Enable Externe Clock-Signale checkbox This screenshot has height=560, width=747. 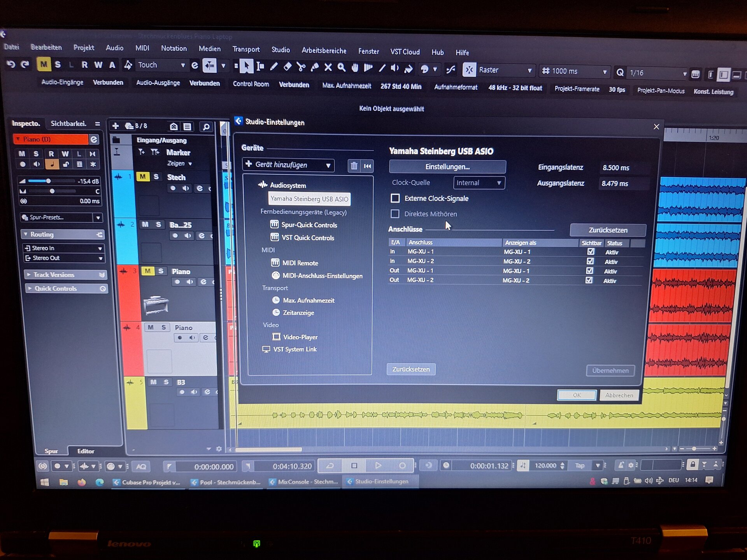(395, 198)
